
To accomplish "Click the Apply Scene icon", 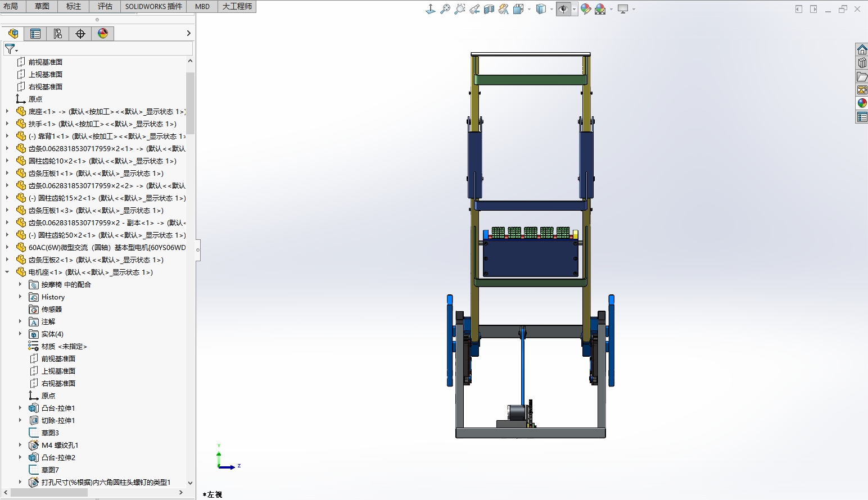I will point(600,9).
